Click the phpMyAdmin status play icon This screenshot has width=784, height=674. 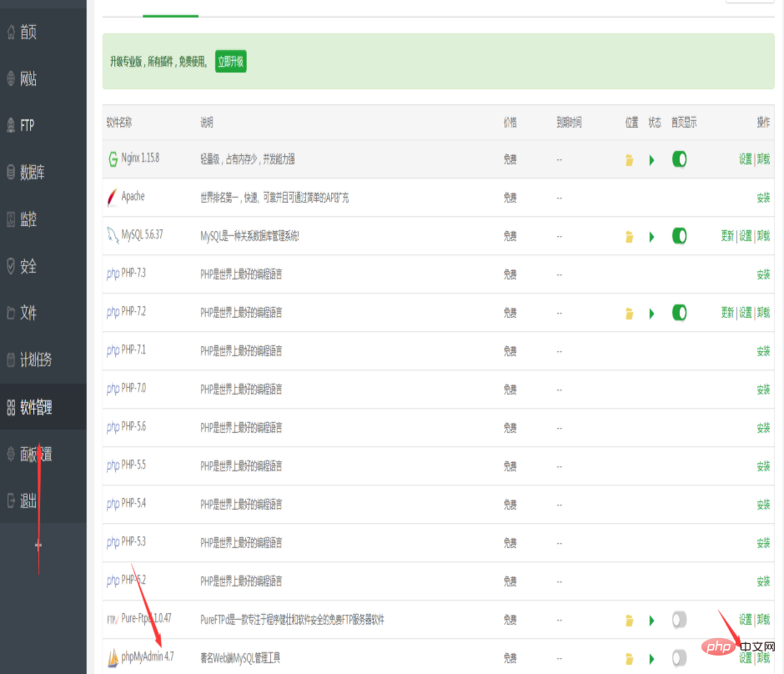coord(651,659)
